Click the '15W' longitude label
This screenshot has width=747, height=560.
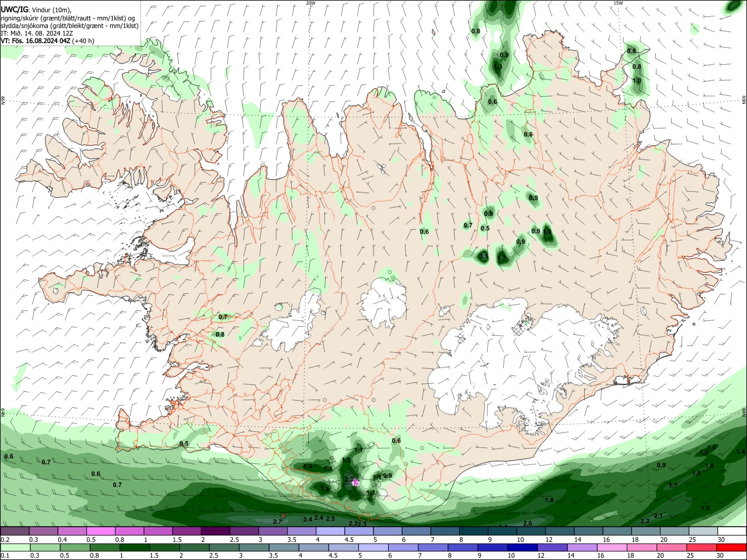pos(618,3)
